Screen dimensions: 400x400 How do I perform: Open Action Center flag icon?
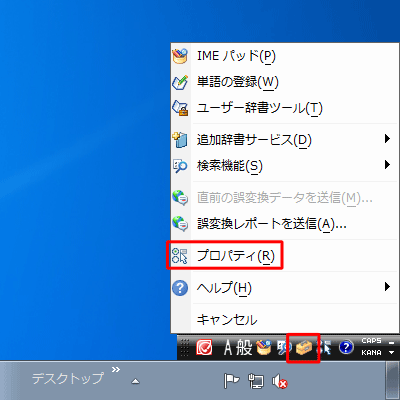231,381
